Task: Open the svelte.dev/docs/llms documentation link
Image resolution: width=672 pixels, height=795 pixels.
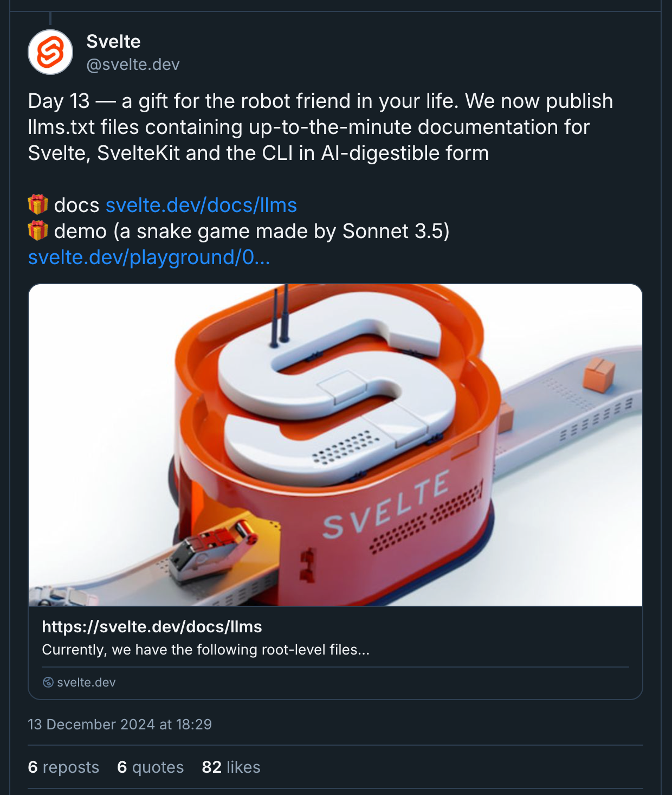Action: pyautogui.click(x=201, y=205)
